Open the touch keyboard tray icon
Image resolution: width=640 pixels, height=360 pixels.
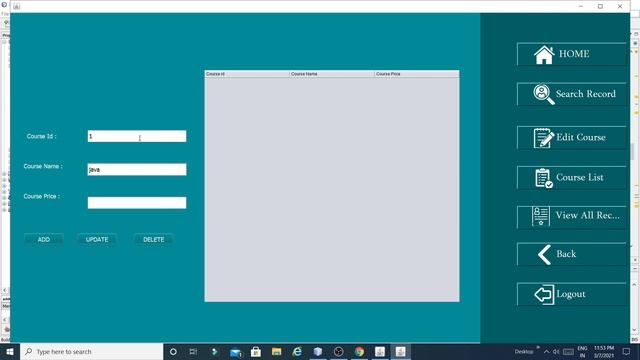[569, 351]
